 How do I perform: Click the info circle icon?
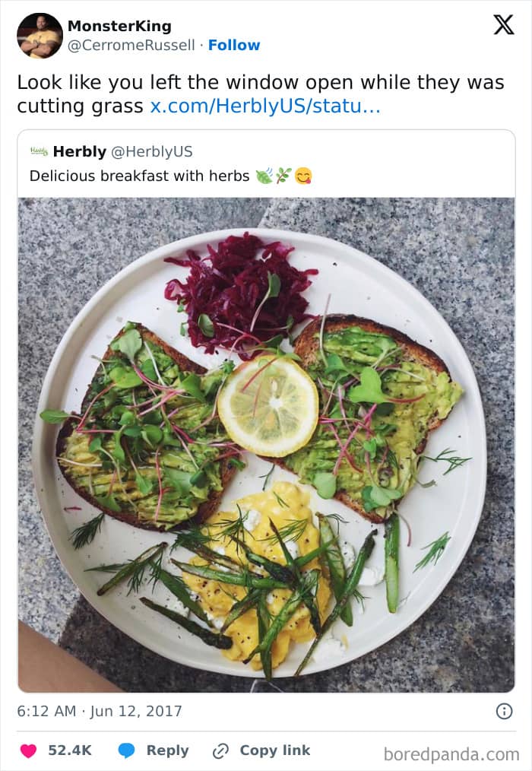coord(503,711)
